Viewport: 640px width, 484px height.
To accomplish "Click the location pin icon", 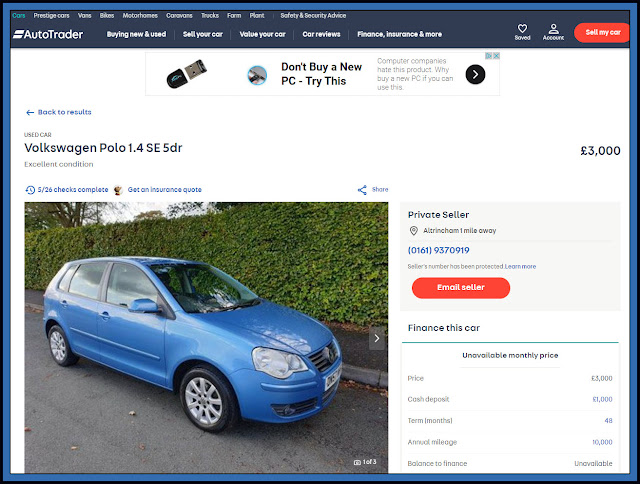I will [413, 231].
